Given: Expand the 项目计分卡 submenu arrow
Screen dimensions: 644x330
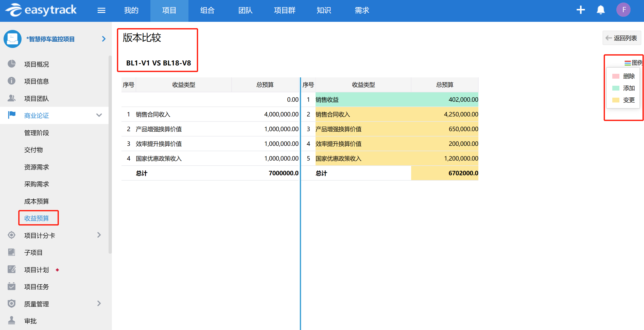Looking at the screenshot, I should 99,235.
